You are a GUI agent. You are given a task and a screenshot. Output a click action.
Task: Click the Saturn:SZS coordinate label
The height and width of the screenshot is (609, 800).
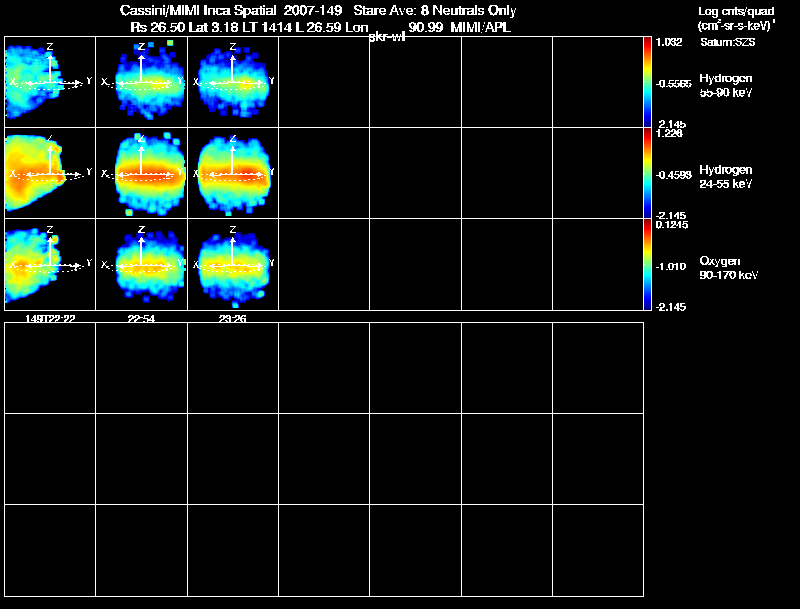coord(728,42)
